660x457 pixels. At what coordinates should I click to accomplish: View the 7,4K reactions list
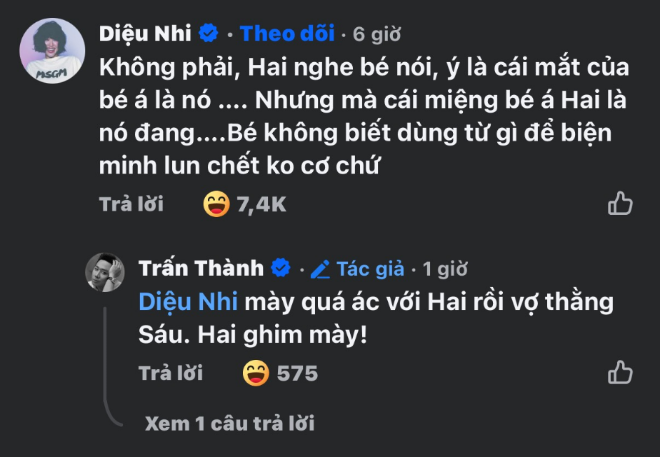[261, 204]
